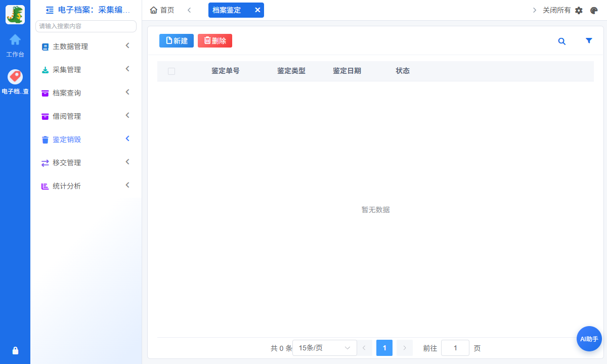Click the next page arrow
The height and width of the screenshot is (364, 607).
click(405, 348)
